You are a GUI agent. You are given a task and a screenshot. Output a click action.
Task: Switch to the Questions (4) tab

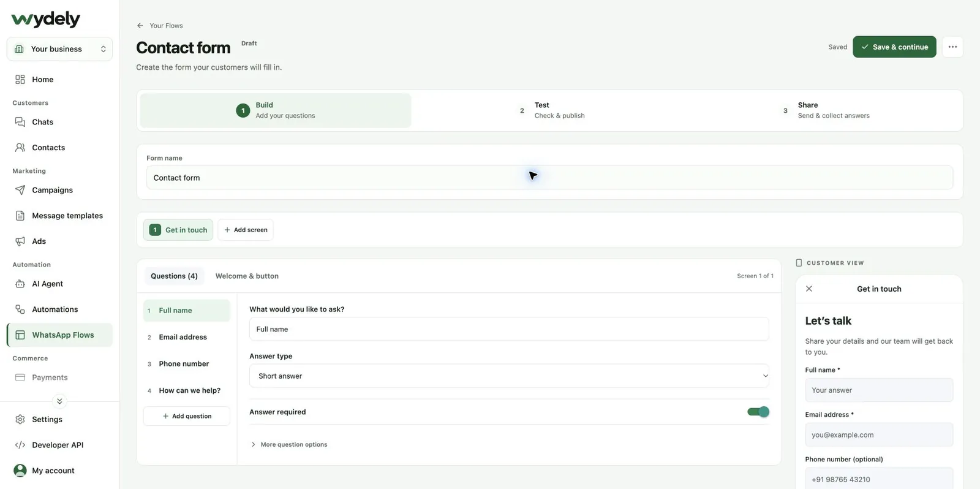click(x=175, y=276)
